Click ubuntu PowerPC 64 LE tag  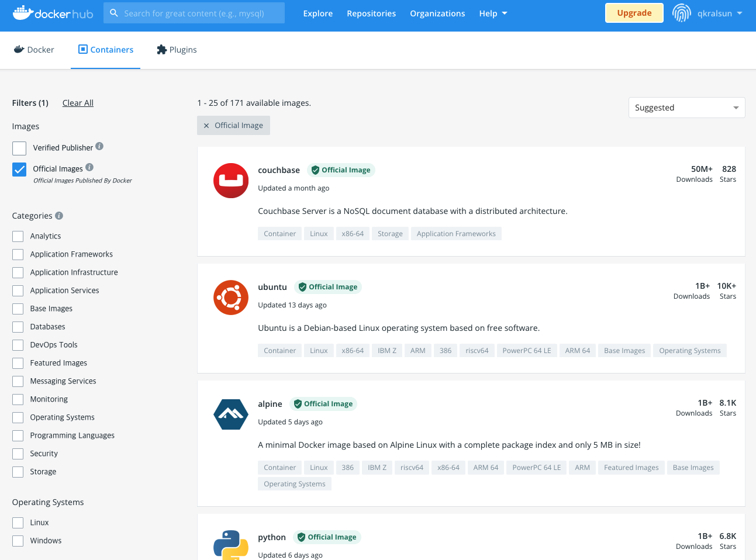(x=527, y=351)
